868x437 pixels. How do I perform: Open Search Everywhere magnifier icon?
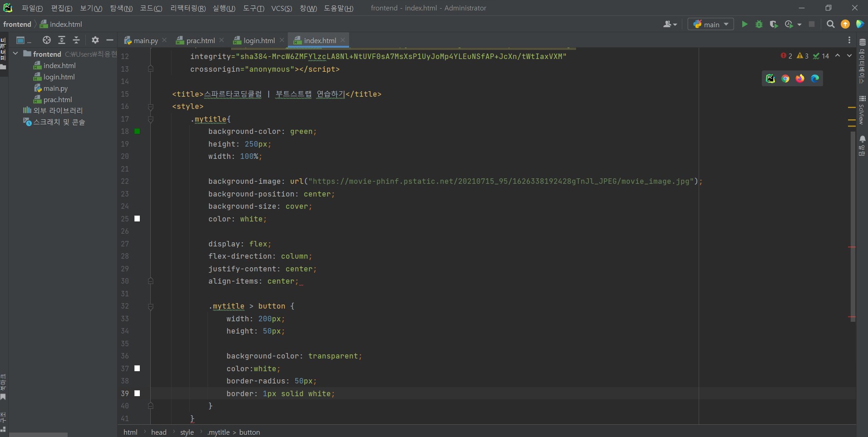pyautogui.click(x=831, y=25)
